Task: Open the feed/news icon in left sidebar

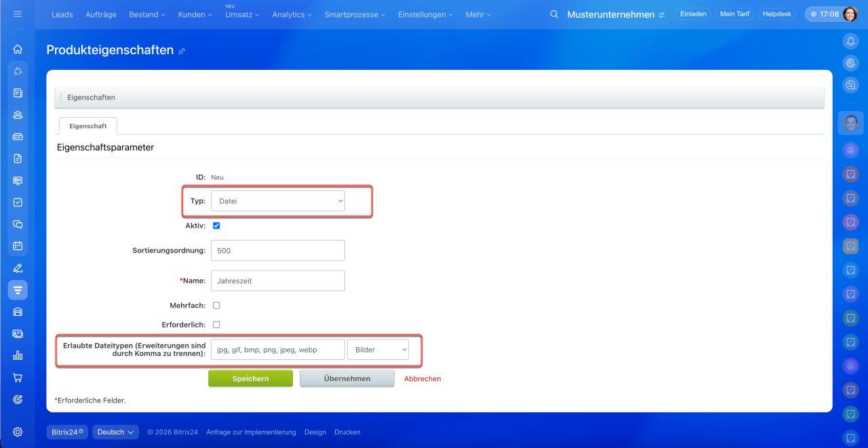Action: tap(18, 93)
